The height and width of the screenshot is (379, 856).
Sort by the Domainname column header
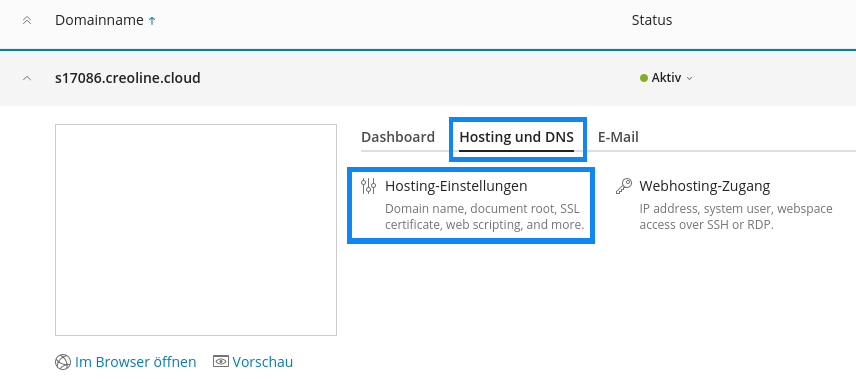pos(99,21)
